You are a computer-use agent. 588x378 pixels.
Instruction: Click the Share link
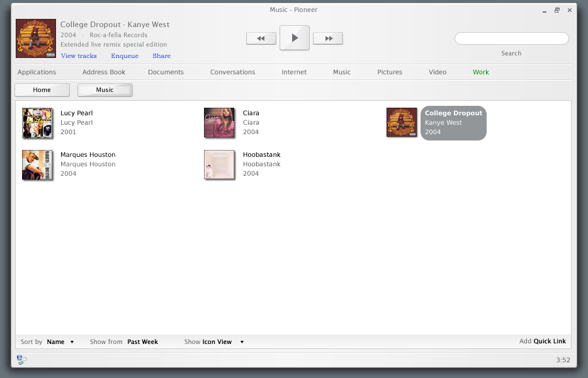tap(162, 55)
